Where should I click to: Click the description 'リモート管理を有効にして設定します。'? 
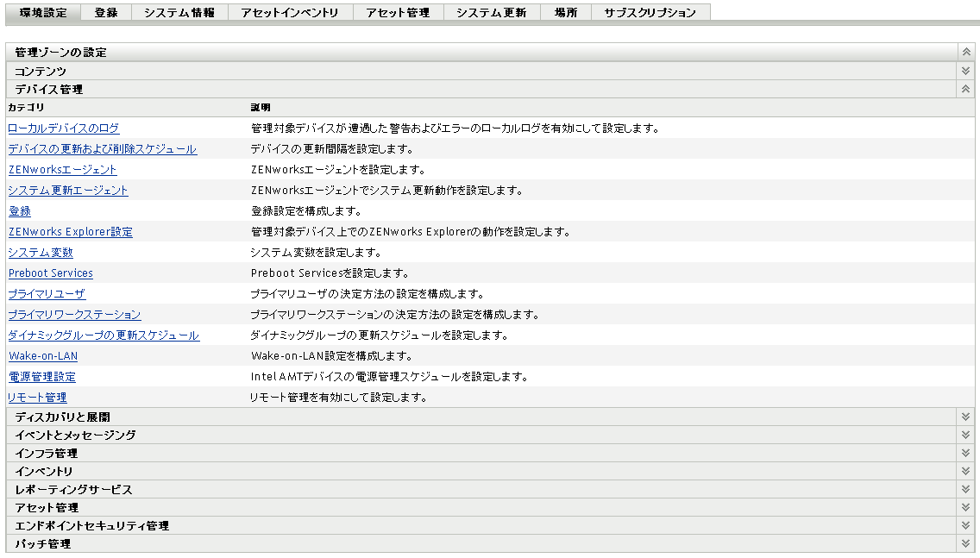(x=338, y=398)
